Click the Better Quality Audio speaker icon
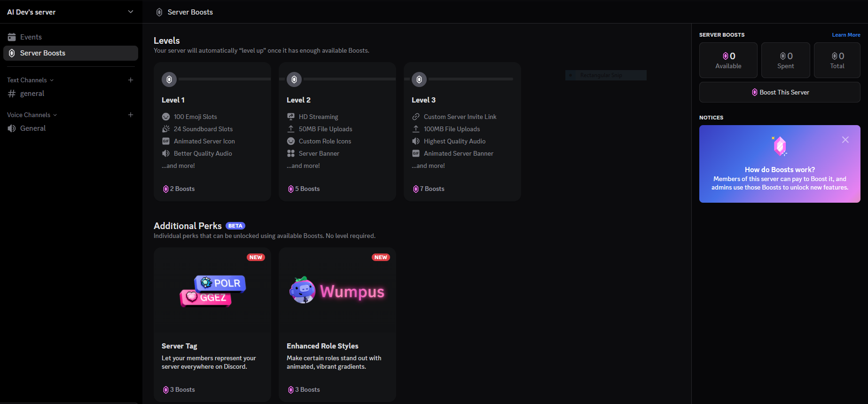Screen dimensions: 868x404 [x=166, y=153]
